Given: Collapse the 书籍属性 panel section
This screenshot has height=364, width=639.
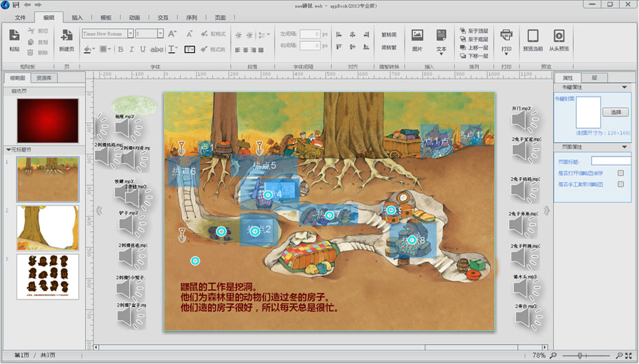Looking at the screenshot, I should tap(625, 87).
